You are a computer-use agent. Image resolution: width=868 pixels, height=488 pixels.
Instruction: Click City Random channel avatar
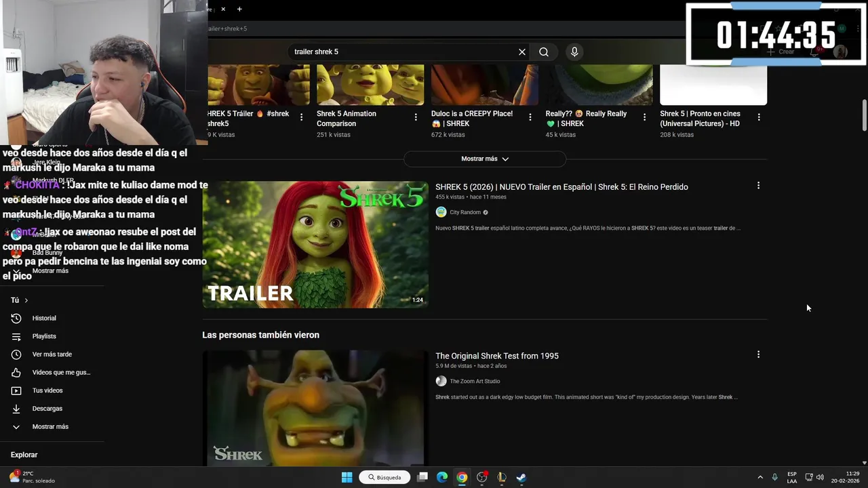click(x=441, y=212)
